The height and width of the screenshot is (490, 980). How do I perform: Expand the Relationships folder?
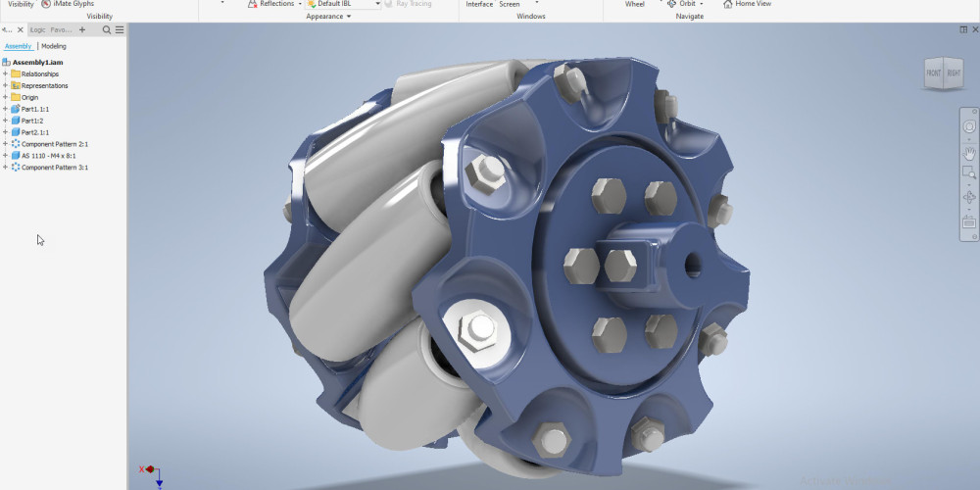pos(5,73)
